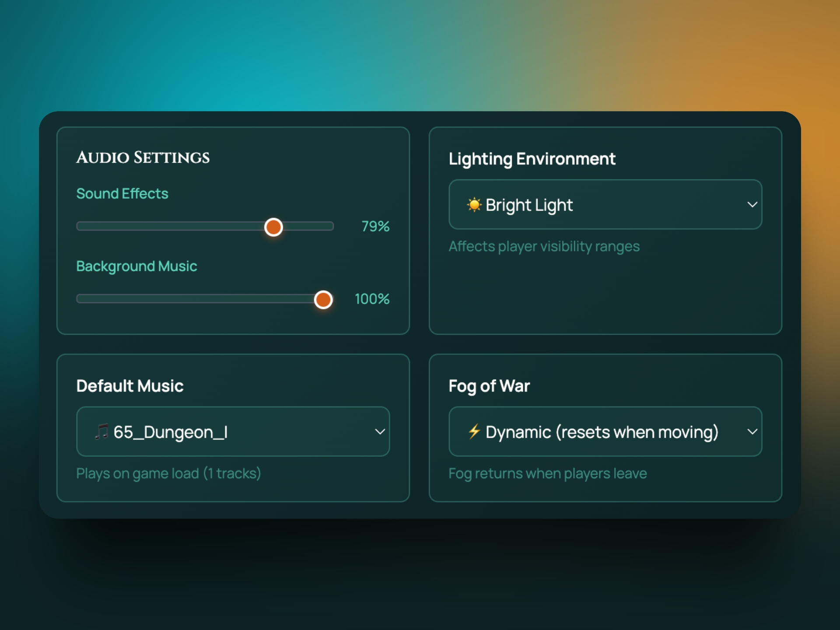This screenshot has height=630, width=840.
Task: Click the Audio Settings heading
Action: [143, 157]
